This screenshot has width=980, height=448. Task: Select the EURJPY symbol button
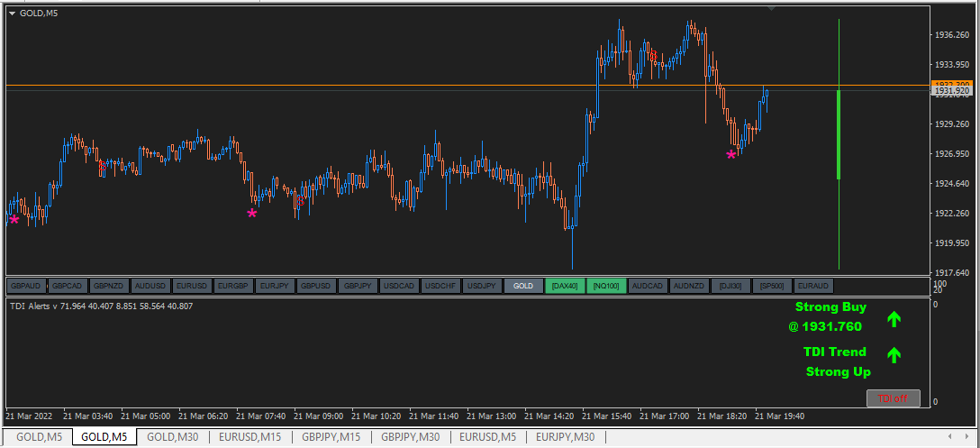pyautogui.click(x=275, y=286)
